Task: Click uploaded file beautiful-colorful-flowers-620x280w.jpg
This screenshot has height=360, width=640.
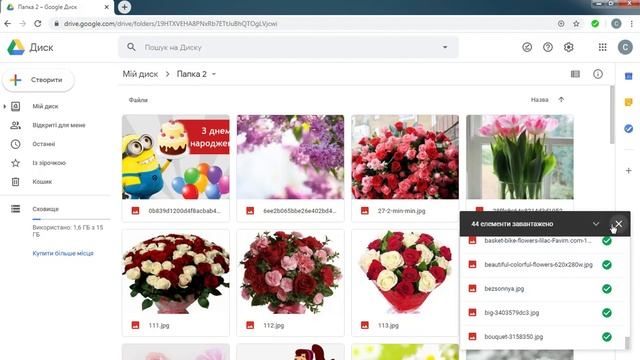Action: pyautogui.click(x=538, y=264)
